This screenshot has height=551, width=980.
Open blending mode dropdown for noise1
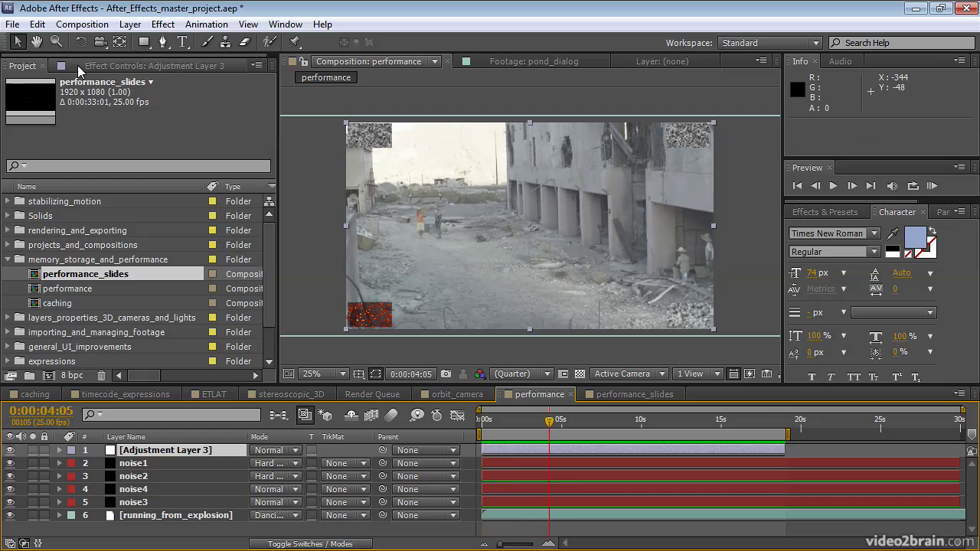click(276, 463)
